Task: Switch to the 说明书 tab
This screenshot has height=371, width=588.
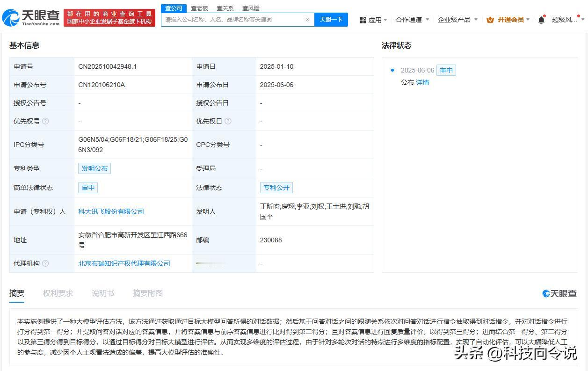Action: (x=103, y=293)
